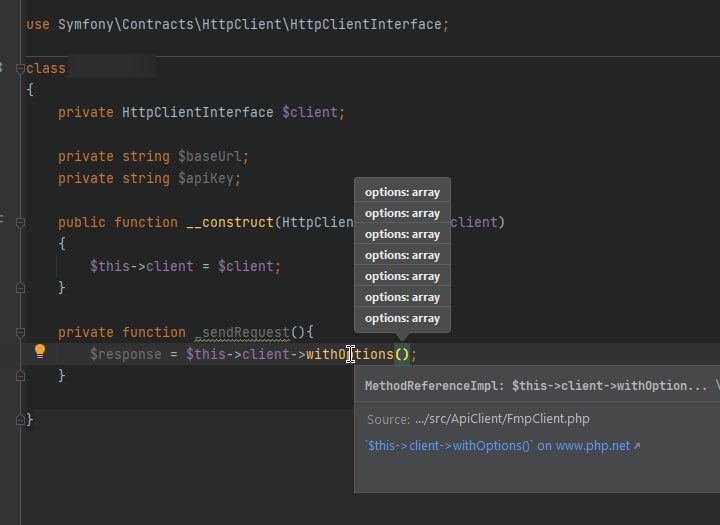Click the _sendRequest method name
Viewport: 720px width, 525px height.
(x=242, y=333)
